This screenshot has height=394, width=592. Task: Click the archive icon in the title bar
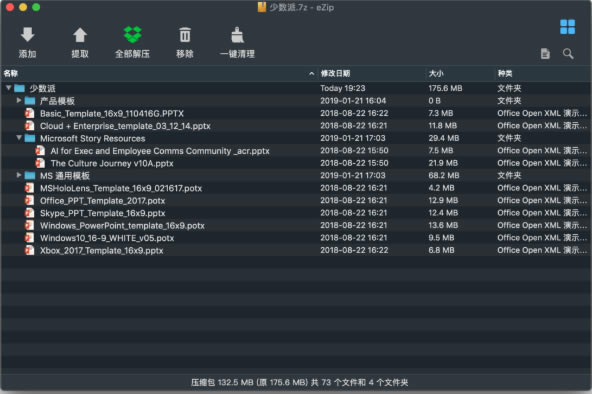point(262,7)
